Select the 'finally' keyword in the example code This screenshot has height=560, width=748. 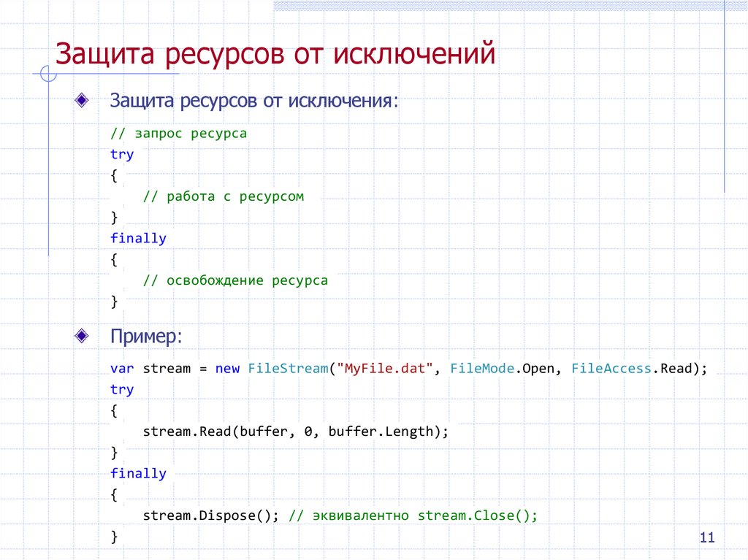(x=138, y=472)
